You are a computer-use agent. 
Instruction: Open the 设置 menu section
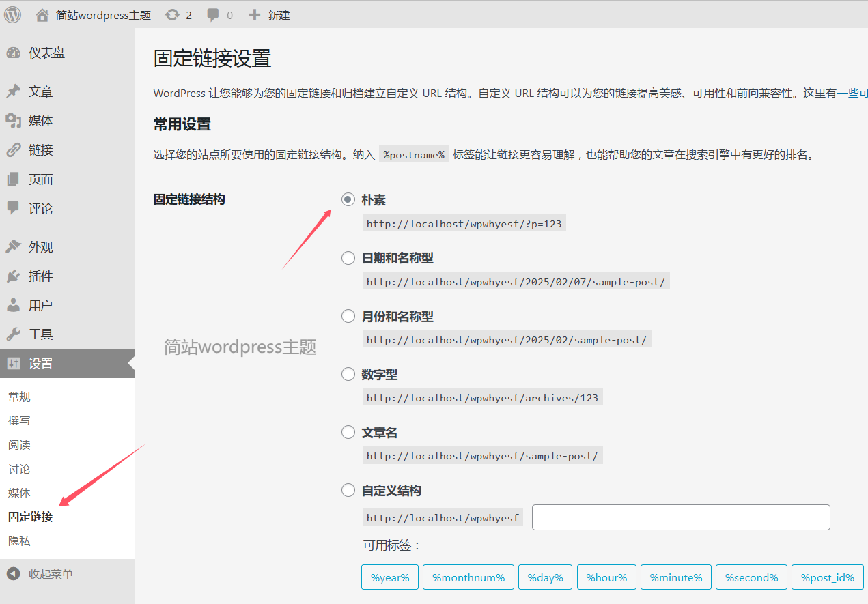[41, 364]
